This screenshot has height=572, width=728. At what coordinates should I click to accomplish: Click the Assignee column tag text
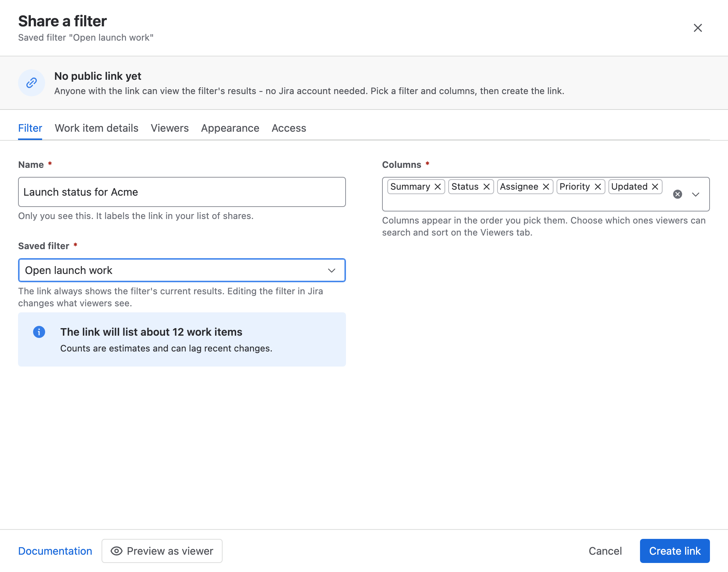[519, 187]
